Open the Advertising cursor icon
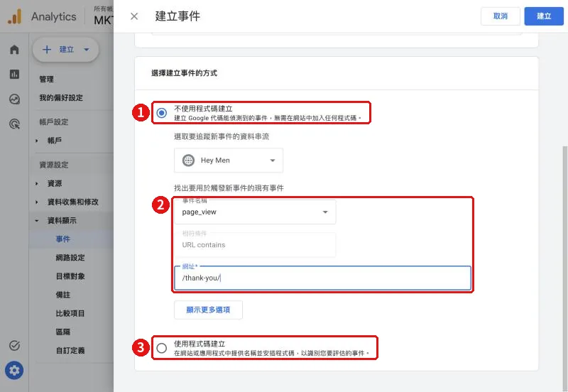Screen dimensions: 568x392 coord(14,124)
